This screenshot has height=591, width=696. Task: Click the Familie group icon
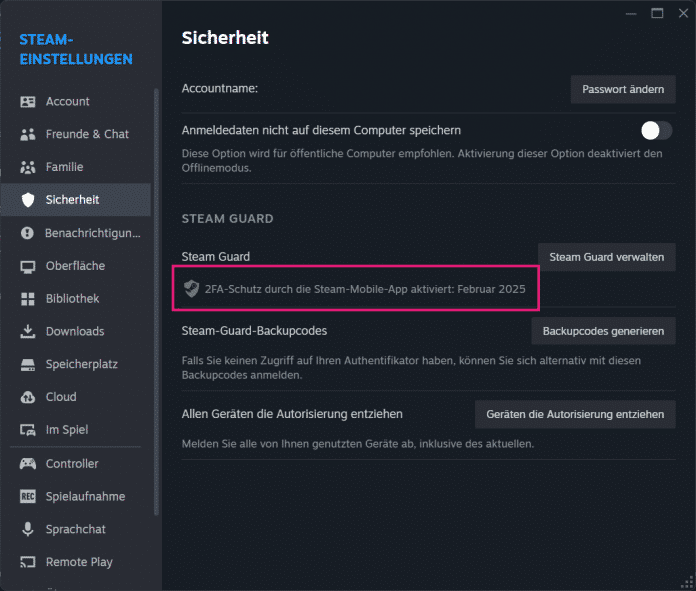click(28, 167)
